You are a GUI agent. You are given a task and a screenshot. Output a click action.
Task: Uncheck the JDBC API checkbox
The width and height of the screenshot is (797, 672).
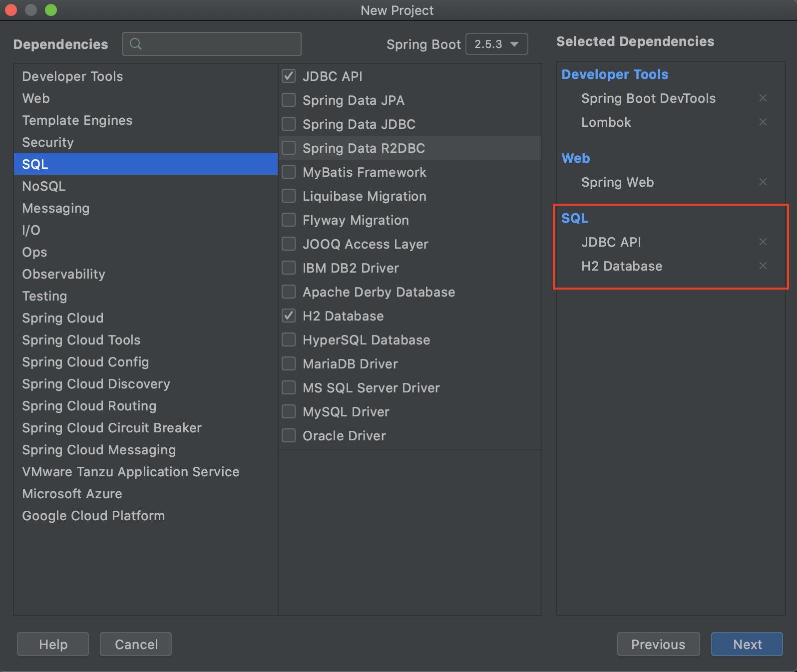(x=289, y=76)
